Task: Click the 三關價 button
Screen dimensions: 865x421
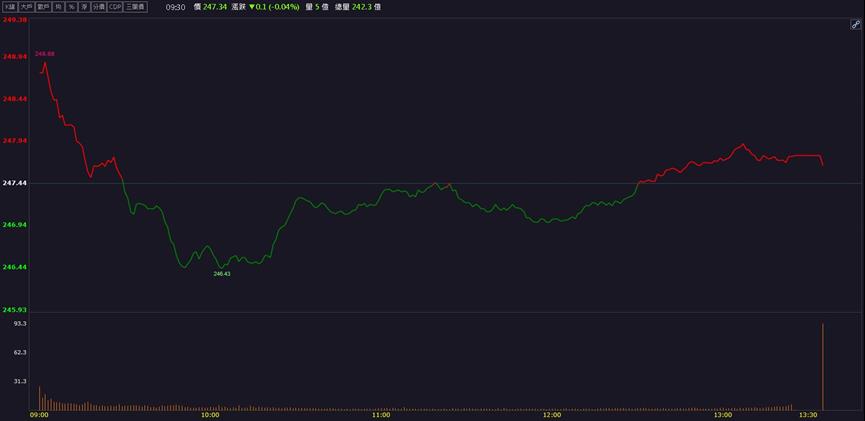Action: tap(135, 7)
